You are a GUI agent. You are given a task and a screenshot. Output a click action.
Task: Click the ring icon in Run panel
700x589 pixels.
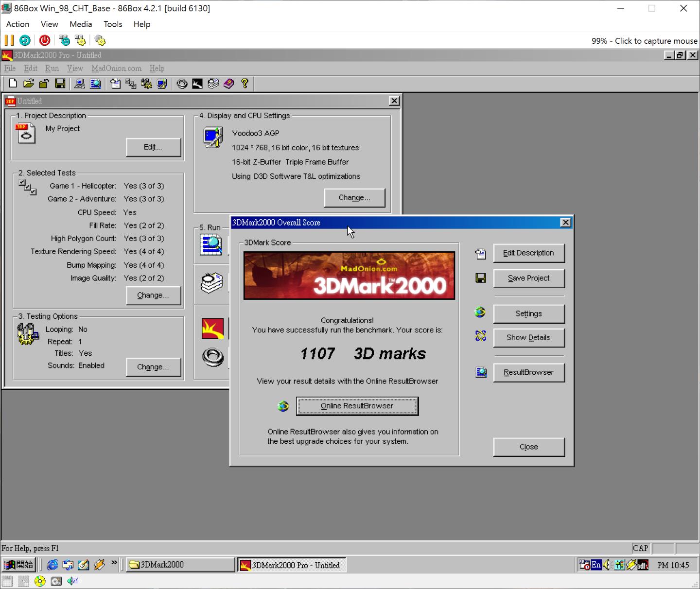tap(213, 357)
